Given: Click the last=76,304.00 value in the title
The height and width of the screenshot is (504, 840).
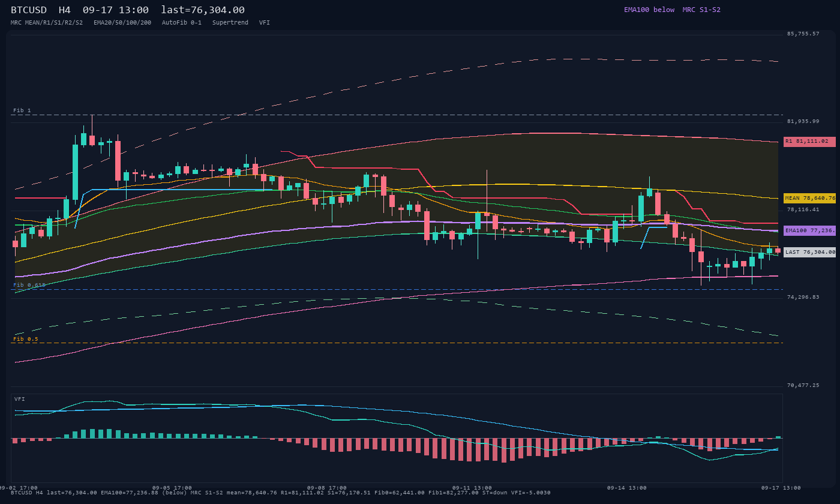Looking at the screenshot, I should click(203, 10).
